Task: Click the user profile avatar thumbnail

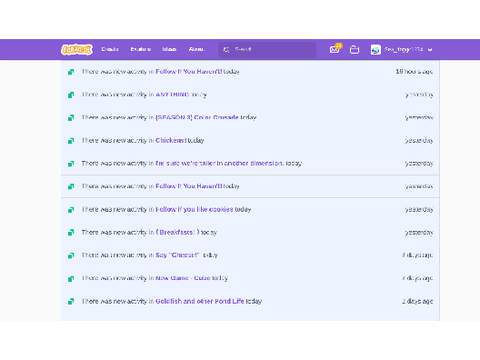Action: coord(376,50)
